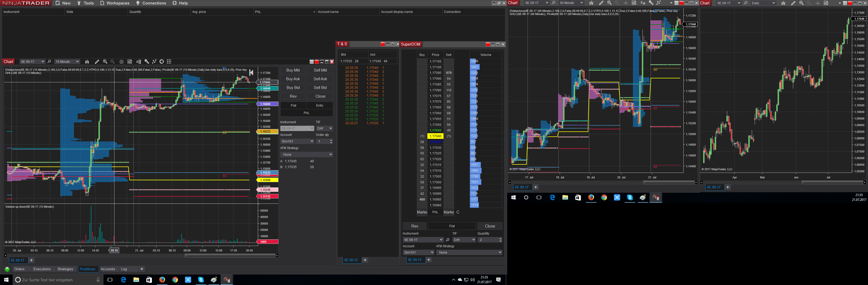
Task: Click the Buy Mkt button
Action: pos(293,70)
